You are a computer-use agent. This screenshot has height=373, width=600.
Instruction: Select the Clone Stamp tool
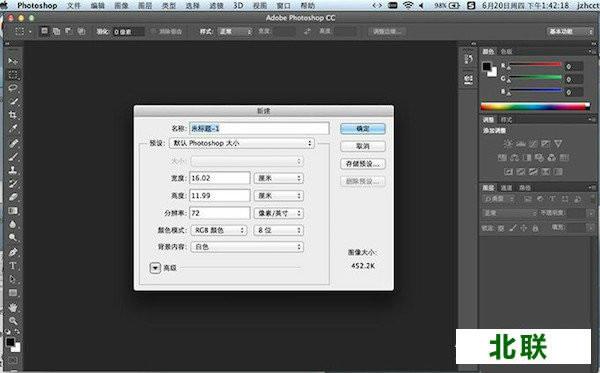coord(13,170)
